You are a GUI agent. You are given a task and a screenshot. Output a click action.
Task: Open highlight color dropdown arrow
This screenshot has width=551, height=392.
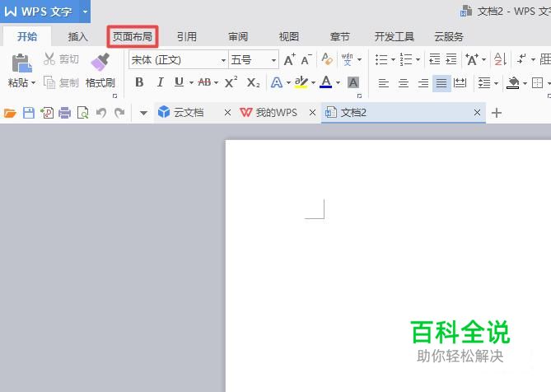click(313, 83)
